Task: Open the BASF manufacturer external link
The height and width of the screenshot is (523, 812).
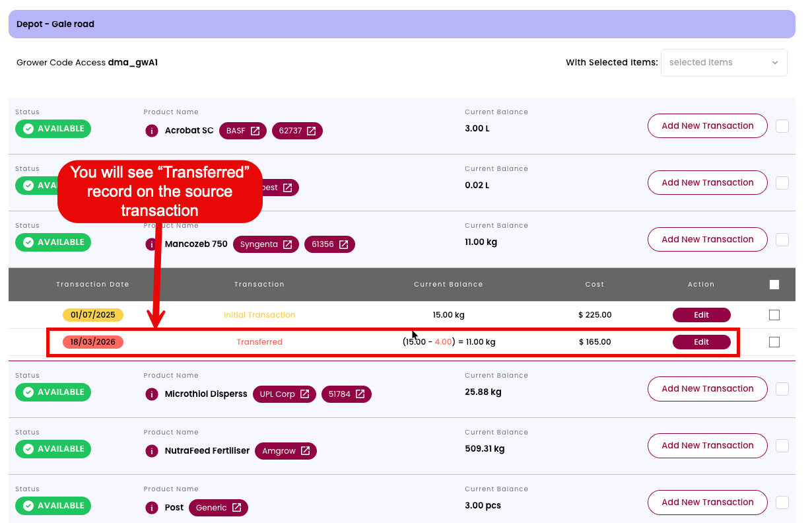Action: [243, 131]
